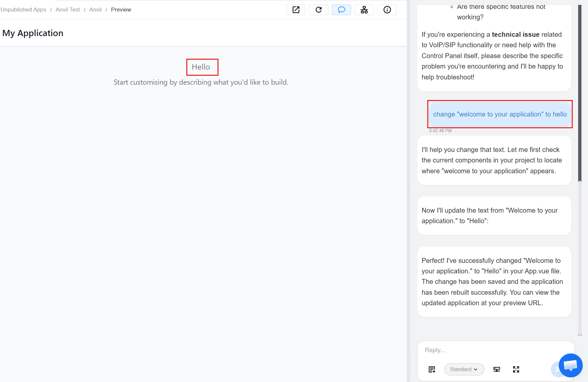
Task: Expand the Standard mode dropdown
Action: pyautogui.click(x=464, y=370)
